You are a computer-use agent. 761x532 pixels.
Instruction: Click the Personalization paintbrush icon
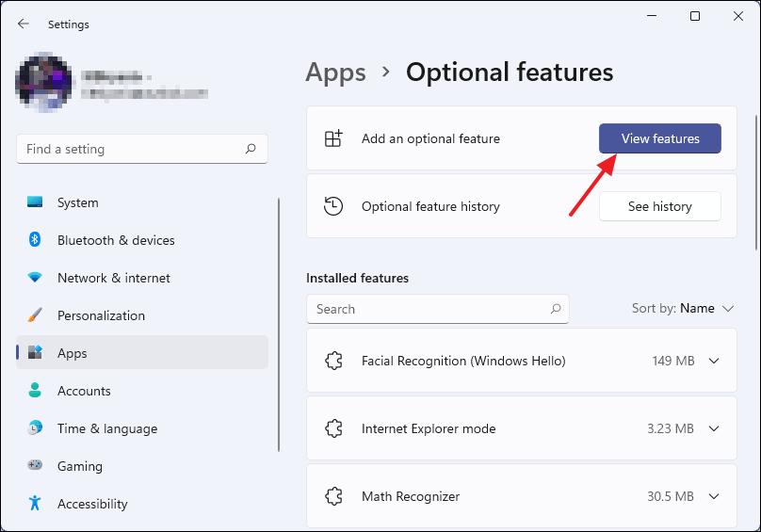(35, 315)
